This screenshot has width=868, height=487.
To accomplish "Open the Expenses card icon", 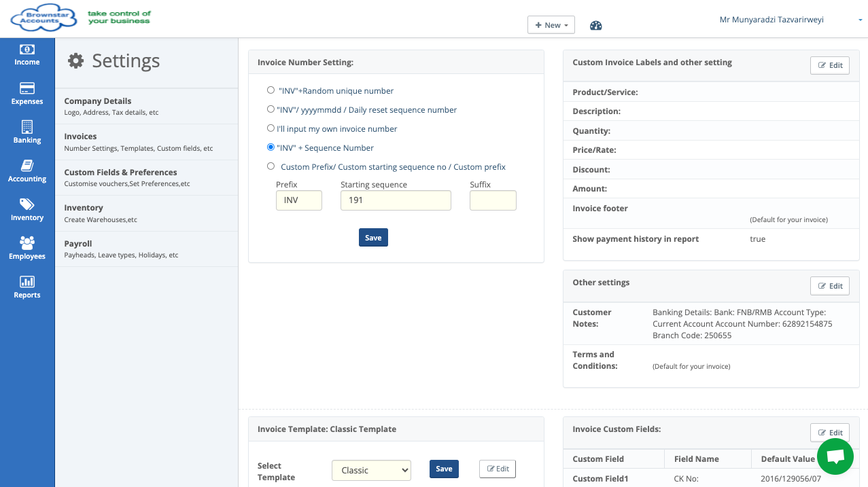I will 27,88.
